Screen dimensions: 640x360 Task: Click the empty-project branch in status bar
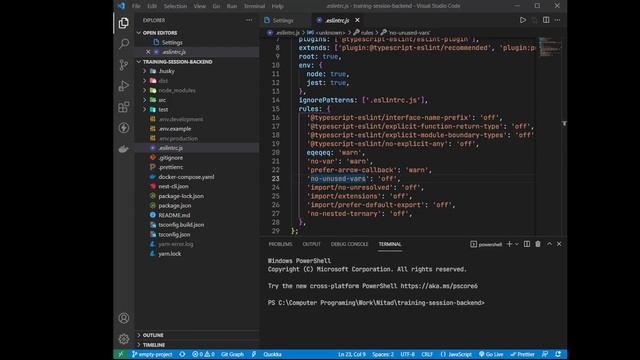152,354
